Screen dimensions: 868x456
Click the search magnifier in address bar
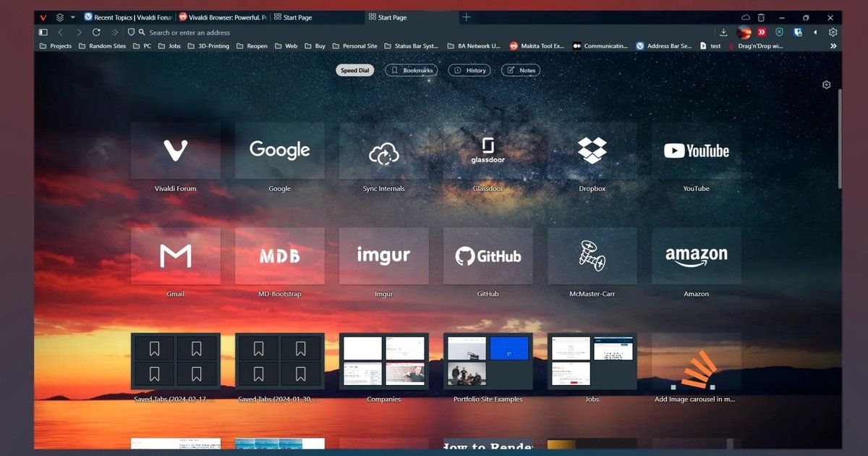142,32
